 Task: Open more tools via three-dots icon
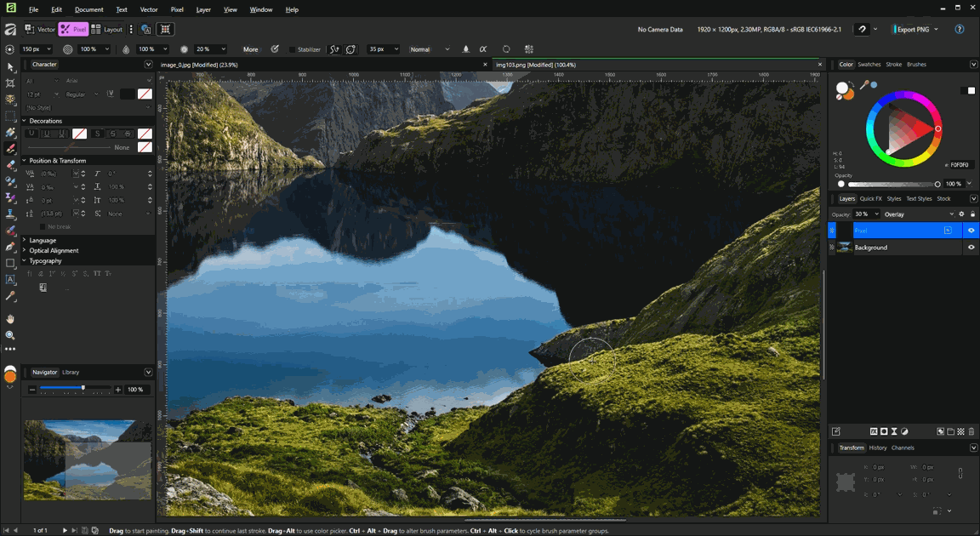10,349
